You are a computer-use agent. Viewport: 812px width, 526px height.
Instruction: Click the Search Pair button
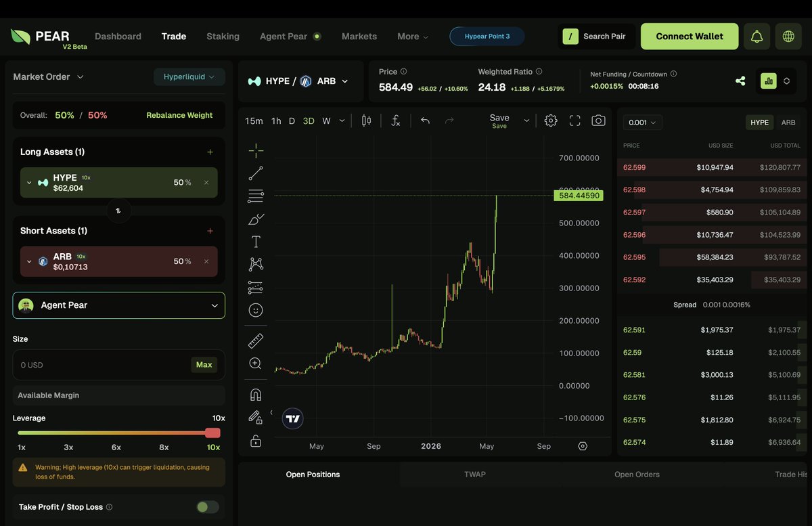click(x=596, y=37)
